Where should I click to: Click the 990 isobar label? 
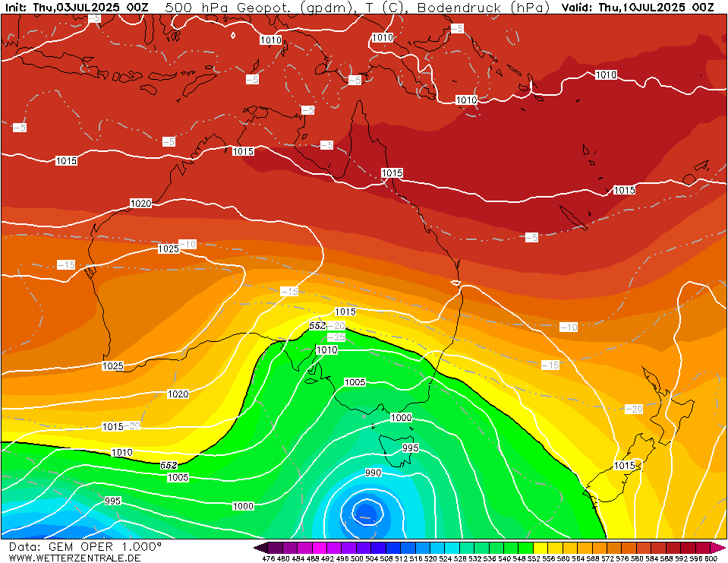373,473
